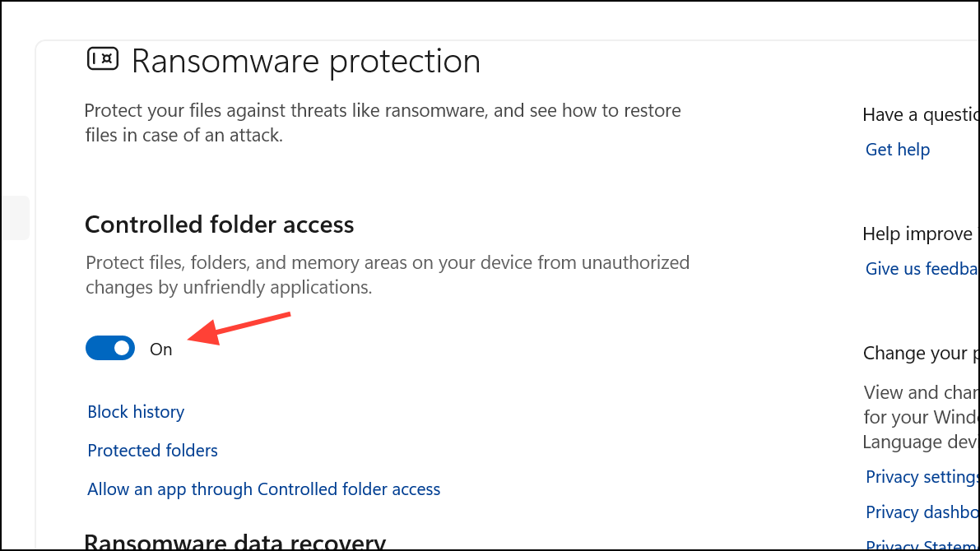980x551 pixels.
Task: Select Allow an app through Controlled folder access
Action: point(264,489)
